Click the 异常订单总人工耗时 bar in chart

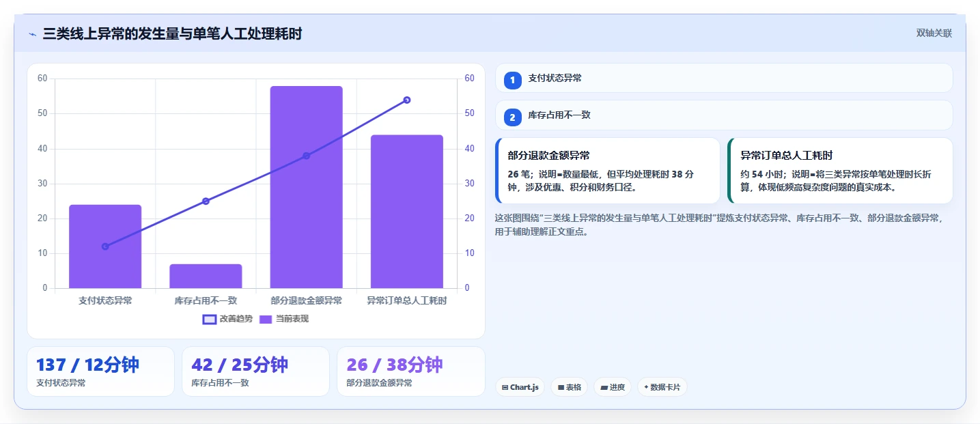[407, 212]
